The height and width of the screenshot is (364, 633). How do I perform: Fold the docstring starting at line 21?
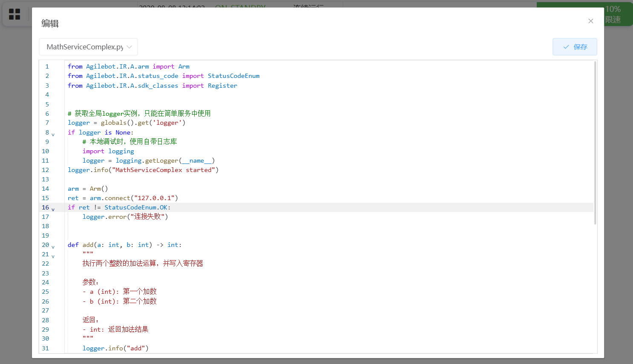click(x=53, y=256)
